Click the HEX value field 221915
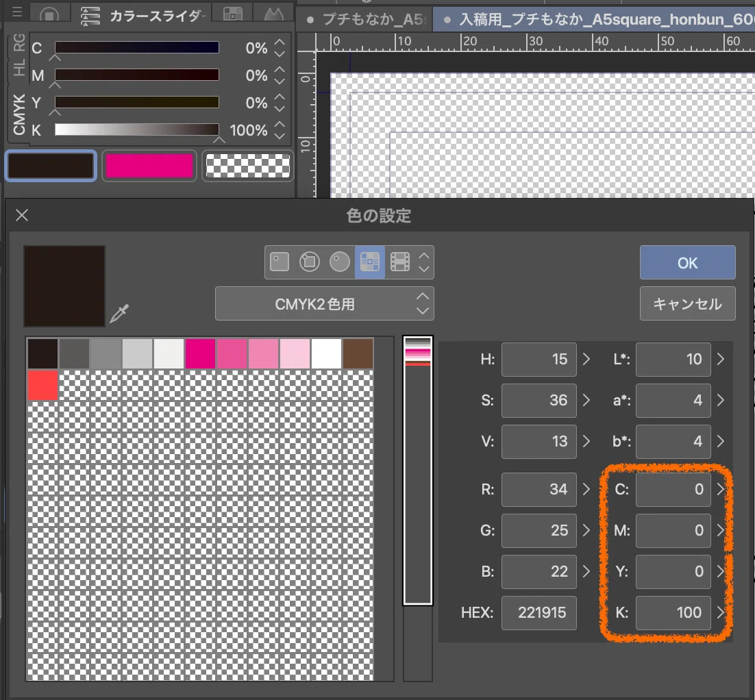Viewport: 755px width, 700px height. tap(539, 612)
